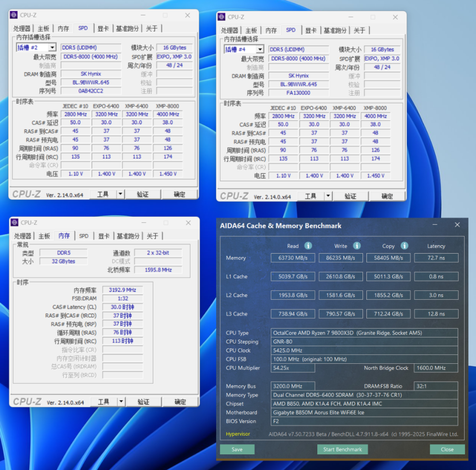Click the BIOS Version field F2
The height and width of the screenshot is (470, 476).
(364, 421)
